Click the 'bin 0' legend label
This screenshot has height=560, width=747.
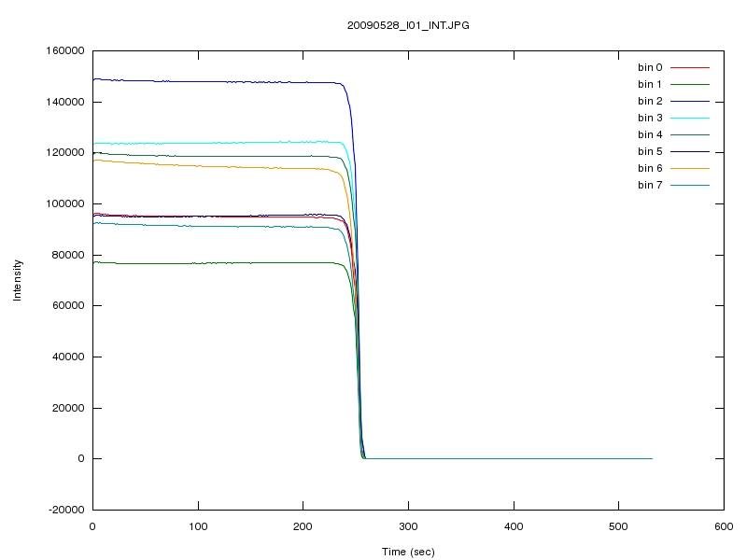pyautogui.click(x=650, y=67)
